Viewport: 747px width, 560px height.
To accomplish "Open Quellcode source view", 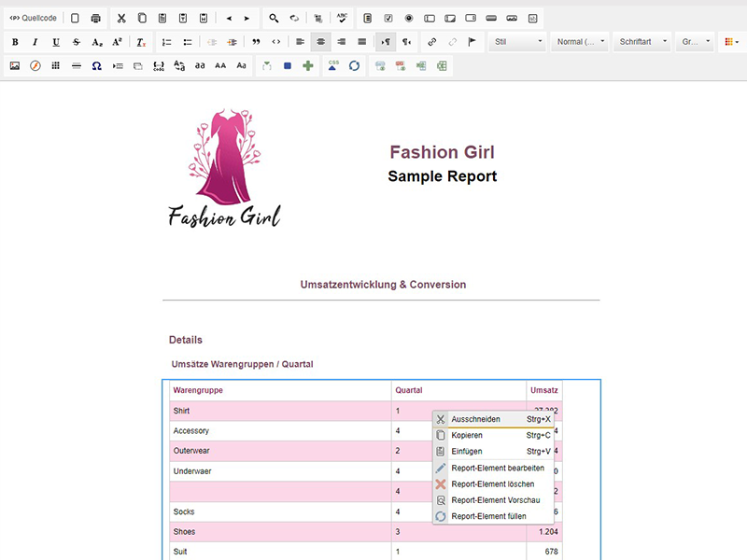I will (x=33, y=18).
